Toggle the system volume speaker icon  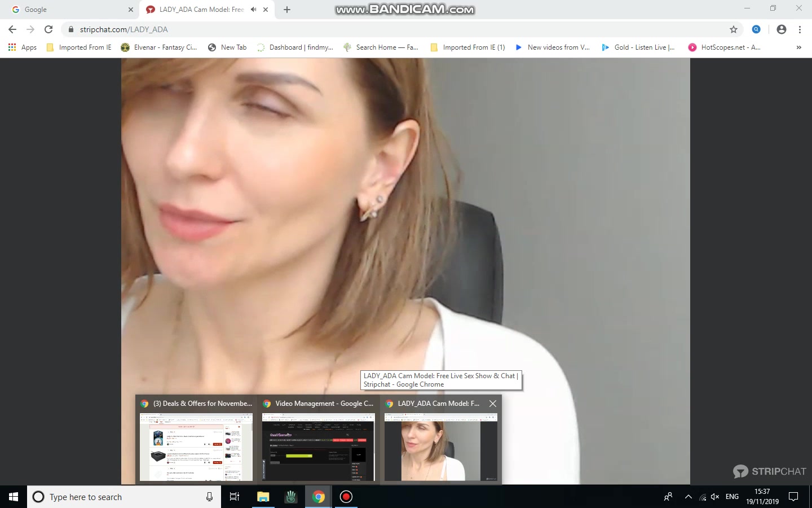coord(714,497)
